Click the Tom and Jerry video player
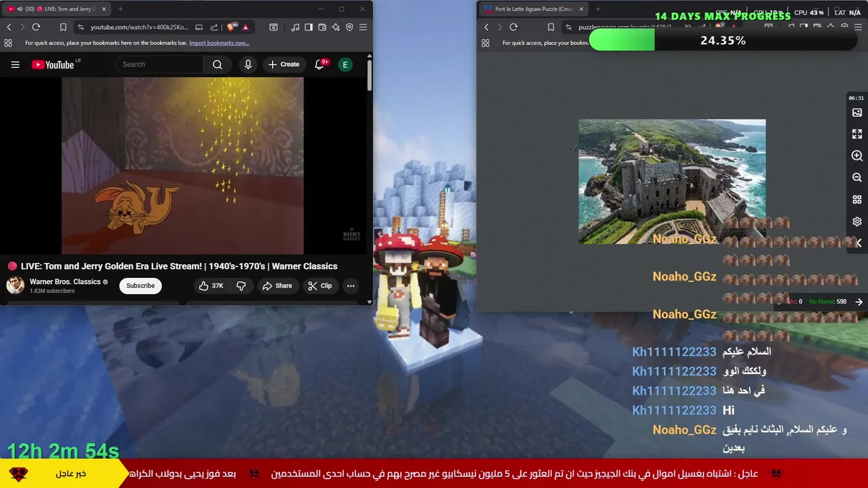Viewport: 868px width, 488px height. (x=182, y=165)
